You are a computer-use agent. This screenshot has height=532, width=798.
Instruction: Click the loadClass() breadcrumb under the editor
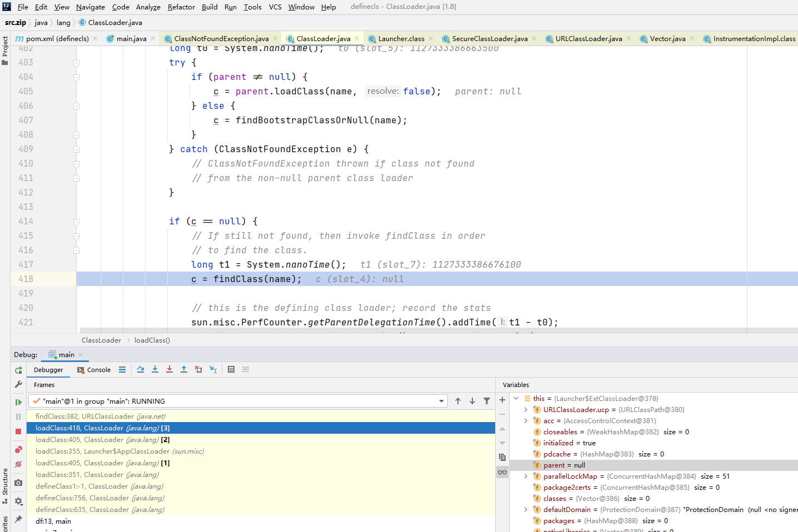point(152,340)
